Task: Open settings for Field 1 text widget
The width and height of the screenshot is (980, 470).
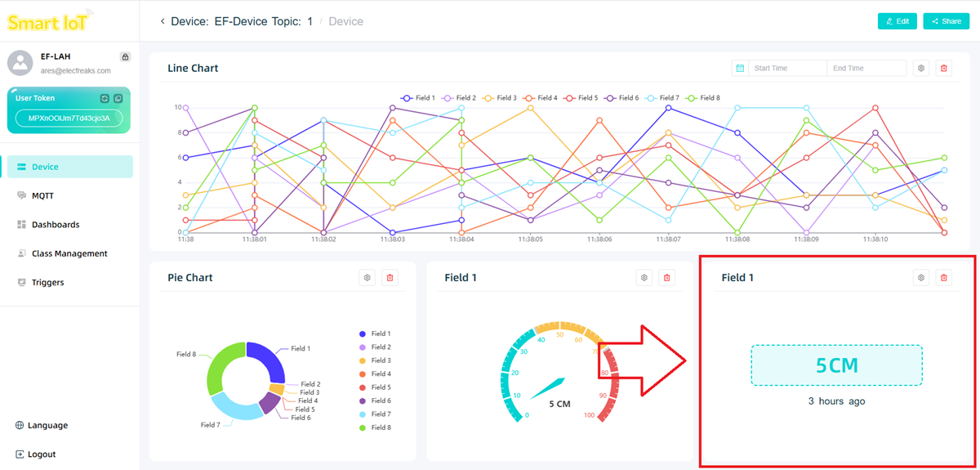Action: [x=921, y=278]
